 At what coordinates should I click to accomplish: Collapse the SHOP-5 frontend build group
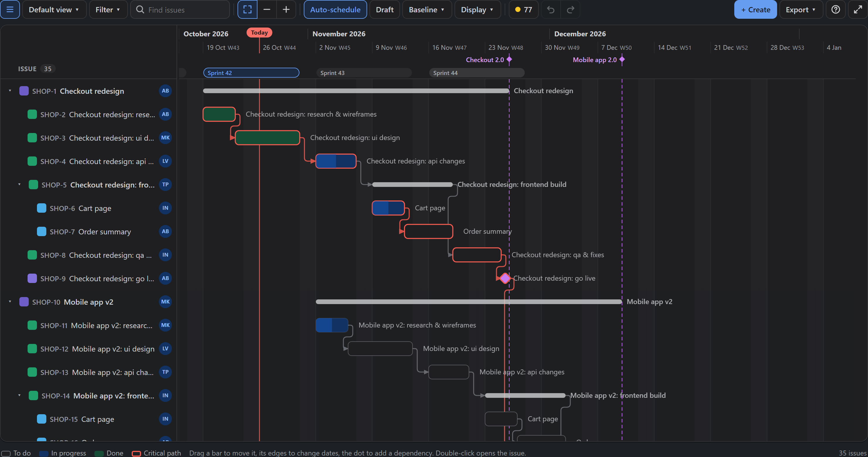pyautogui.click(x=19, y=185)
